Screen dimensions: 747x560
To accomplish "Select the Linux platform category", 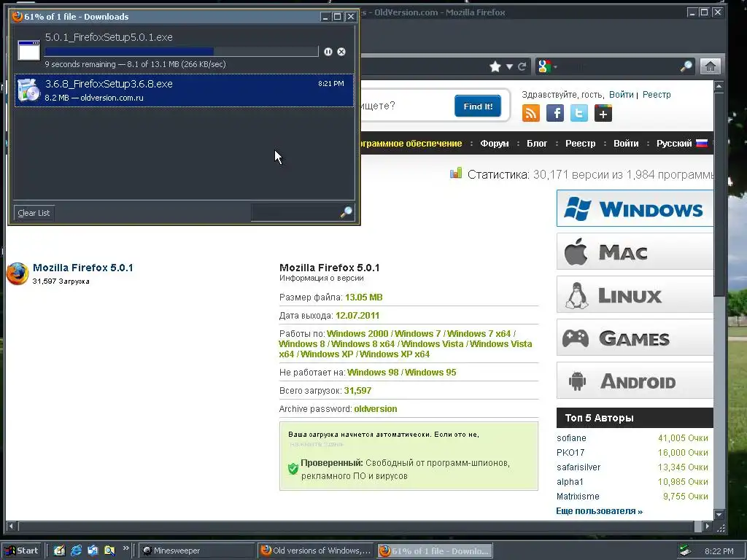I will point(635,295).
